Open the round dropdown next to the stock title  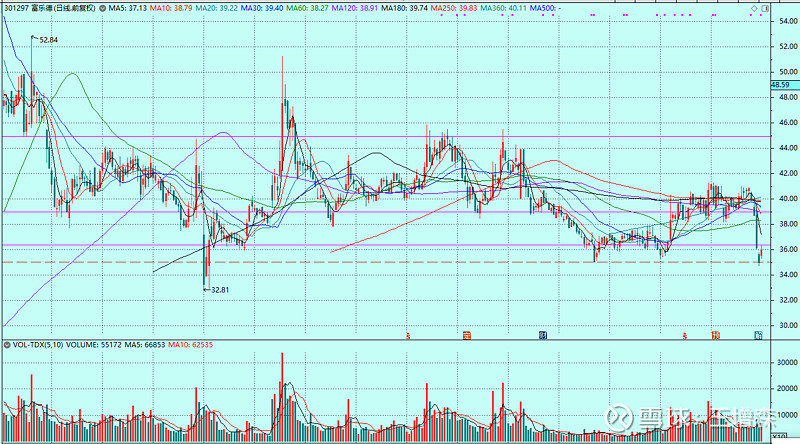[x=103, y=9]
